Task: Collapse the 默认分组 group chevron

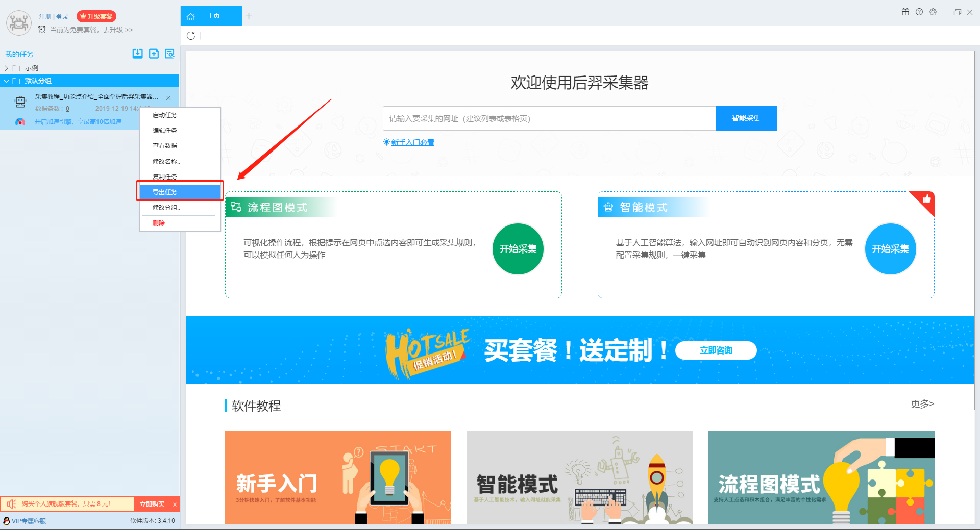Action: click(x=6, y=81)
